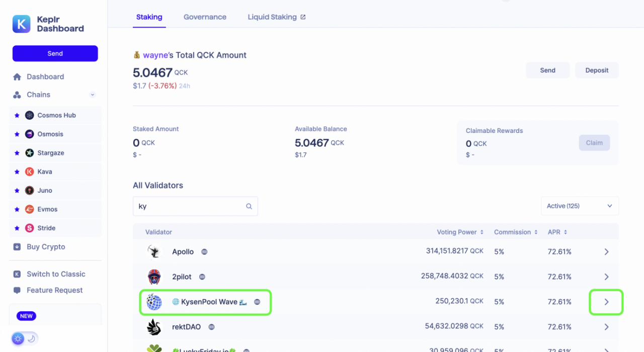Toggle favorite star for Osmosis
Screen dimensions: 644x352
pyautogui.click(x=17, y=134)
